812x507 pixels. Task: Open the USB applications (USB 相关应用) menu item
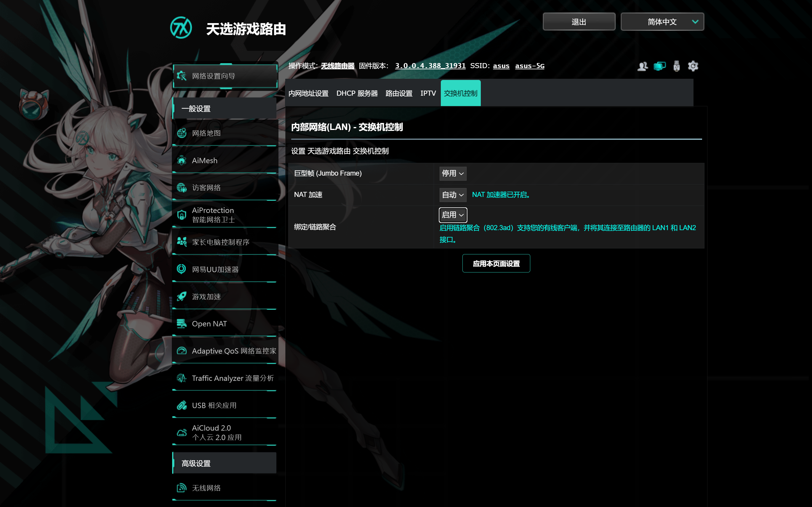click(224, 405)
